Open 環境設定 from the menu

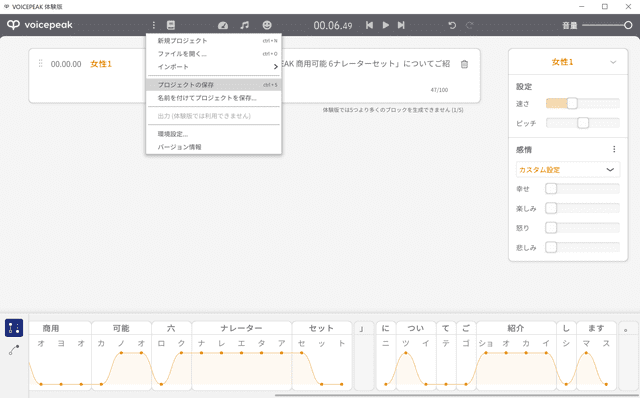[x=213, y=134]
